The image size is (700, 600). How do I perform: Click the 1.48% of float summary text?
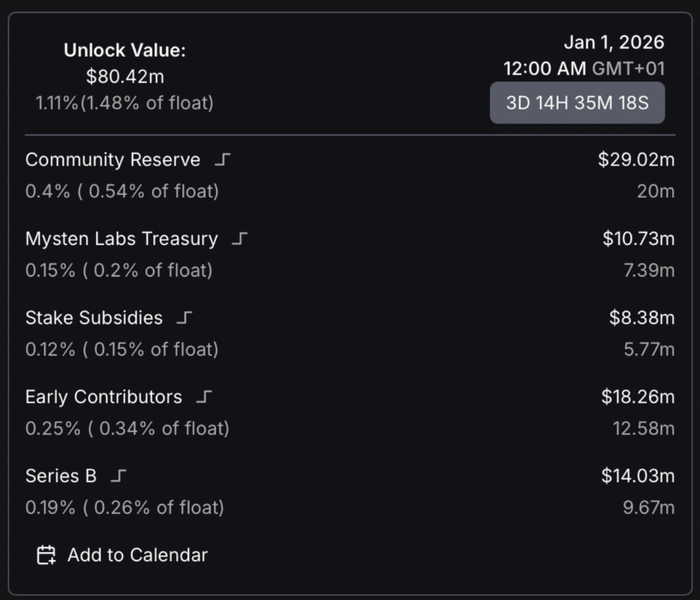tap(147, 103)
